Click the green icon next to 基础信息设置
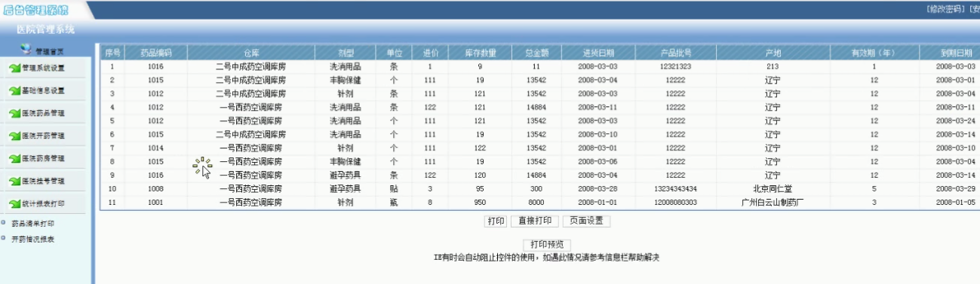Screen dimensions: 980x284 [x=14, y=91]
